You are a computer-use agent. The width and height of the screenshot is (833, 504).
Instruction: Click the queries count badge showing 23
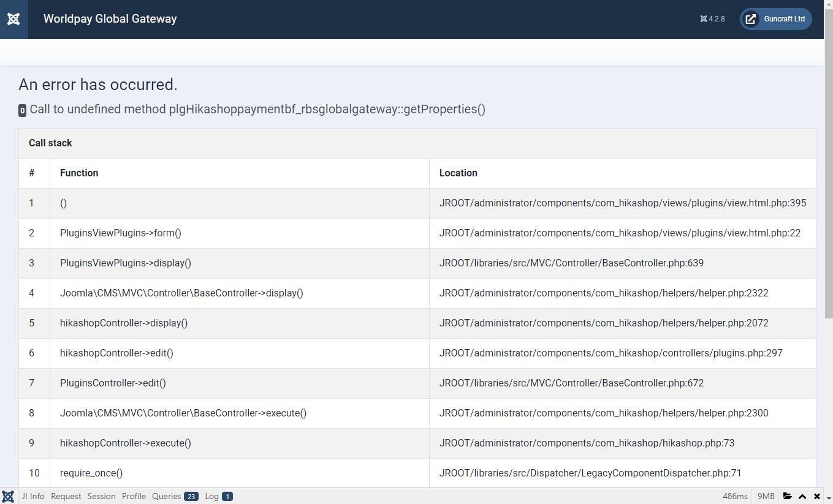191,496
